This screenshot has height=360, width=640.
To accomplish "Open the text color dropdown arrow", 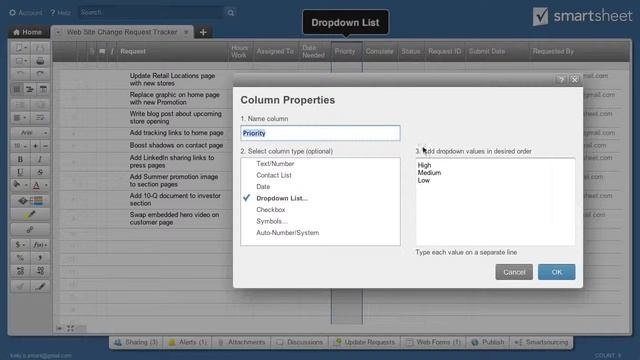I will 46,186.
